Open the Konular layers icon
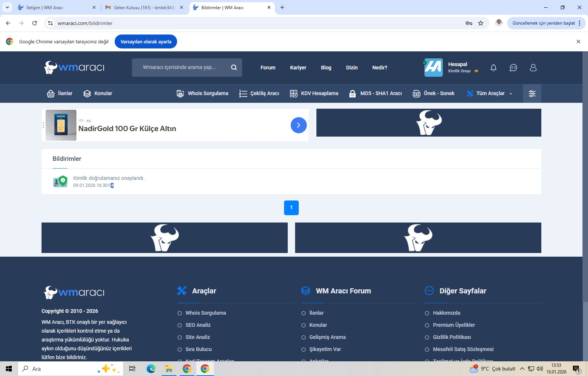This screenshot has width=588, height=376. 87,94
